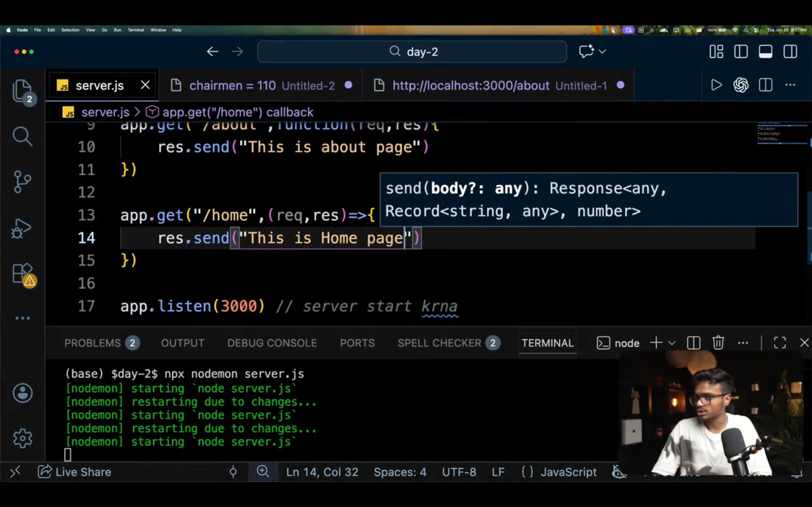Toggle the secondary side bar

[790, 52]
